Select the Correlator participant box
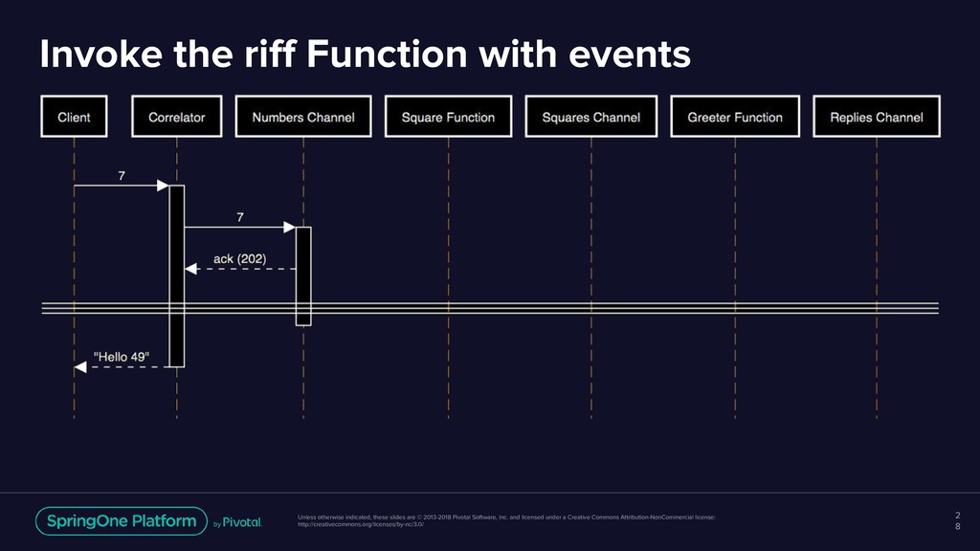 tap(177, 116)
